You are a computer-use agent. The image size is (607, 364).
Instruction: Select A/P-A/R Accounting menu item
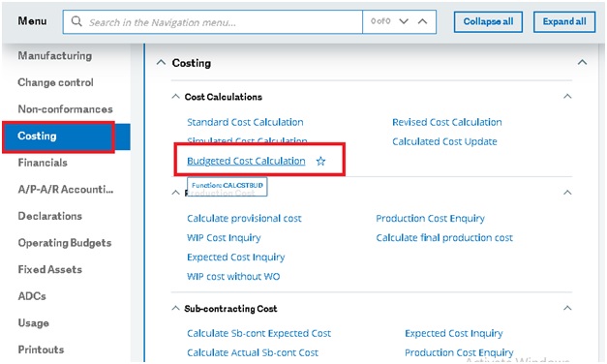[x=66, y=190]
